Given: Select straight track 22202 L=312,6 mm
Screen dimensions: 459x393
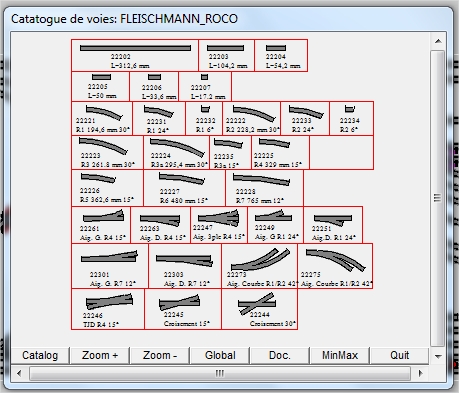Looking at the screenshot, I should pos(135,55).
